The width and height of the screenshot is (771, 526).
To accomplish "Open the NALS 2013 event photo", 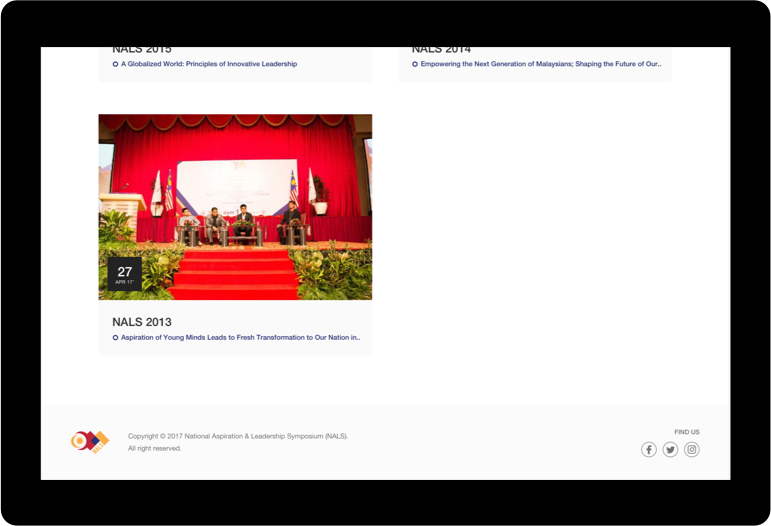I will click(x=236, y=207).
